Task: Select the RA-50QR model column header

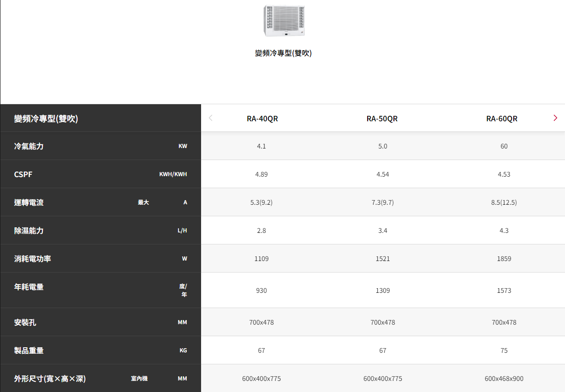Action: coord(382,119)
